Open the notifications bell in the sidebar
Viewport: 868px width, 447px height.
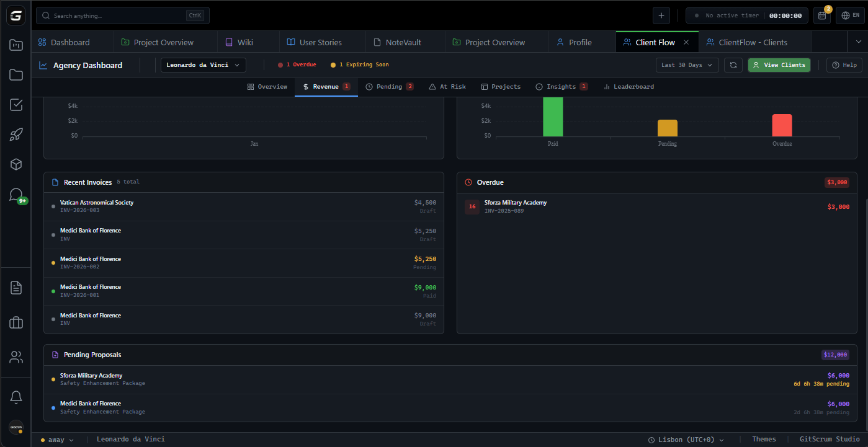16,397
